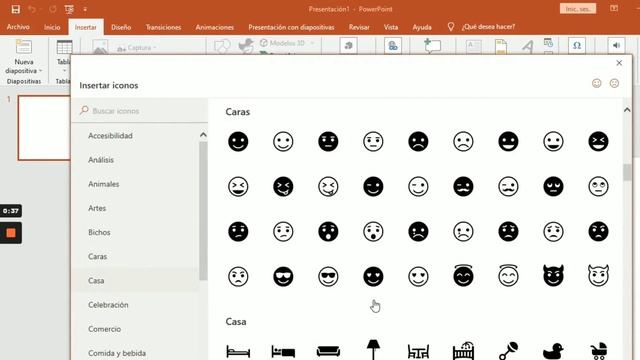Select the baby crib icon in Casa
The height and width of the screenshot is (360, 640).
tap(463, 351)
